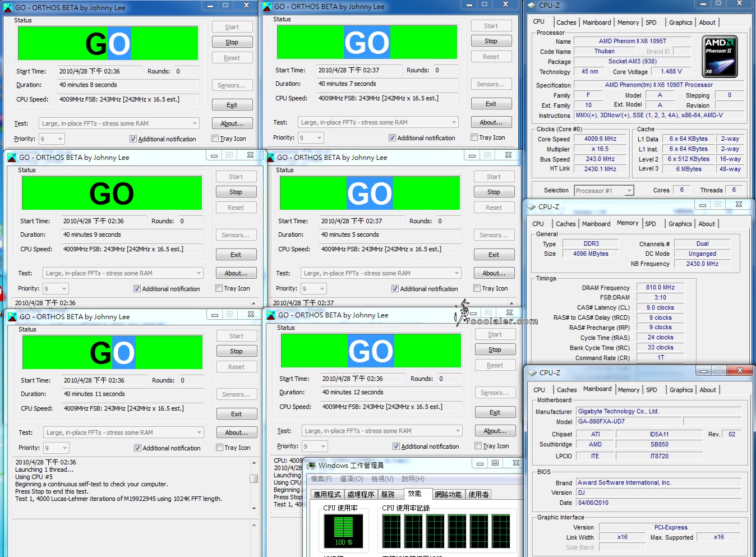The height and width of the screenshot is (557, 756).
Task: Switch to 使用者 tab in Task Manager
Action: 478,494
